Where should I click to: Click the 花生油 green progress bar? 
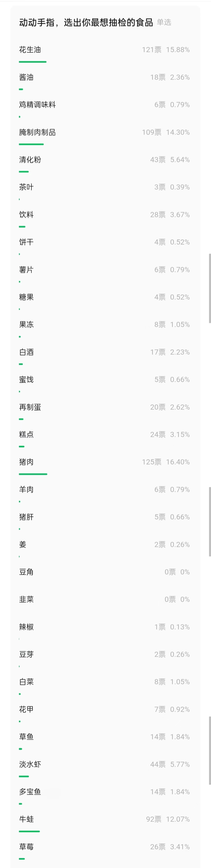point(33,62)
